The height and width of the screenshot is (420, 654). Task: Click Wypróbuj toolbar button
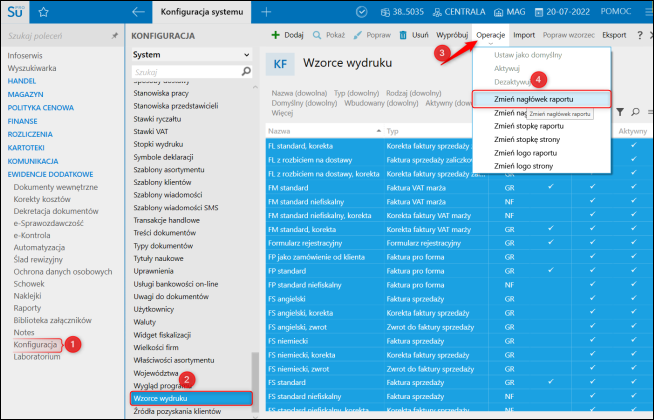(452, 35)
